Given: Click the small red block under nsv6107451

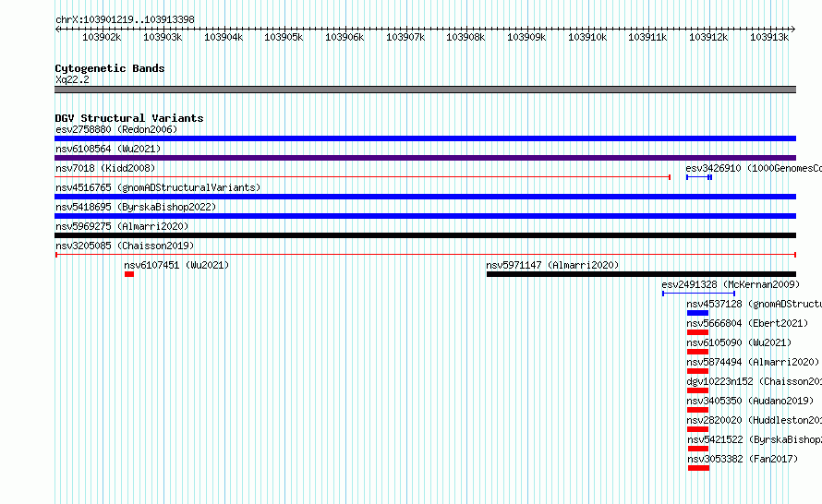Looking at the screenshot, I should [x=129, y=274].
